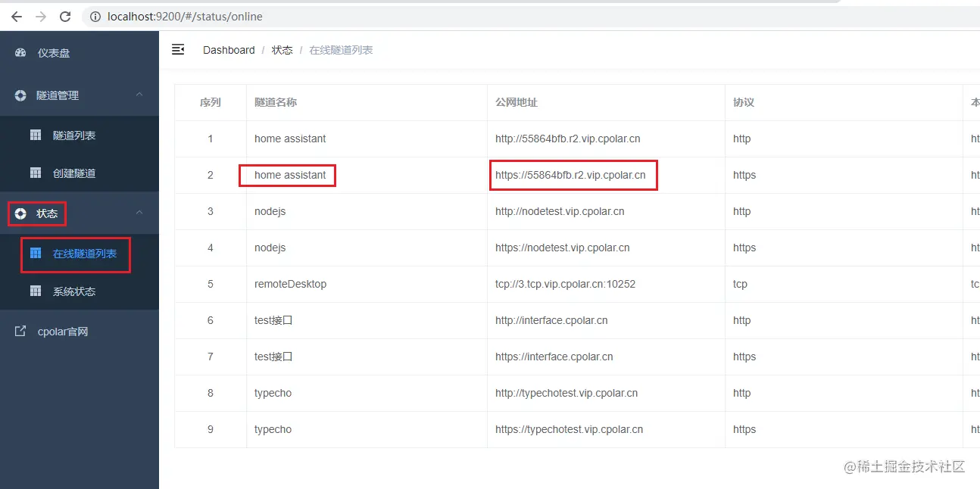Click the remoteDesktop tunnel name
The height and width of the screenshot is (489, 980).
[x=290, y=284]
